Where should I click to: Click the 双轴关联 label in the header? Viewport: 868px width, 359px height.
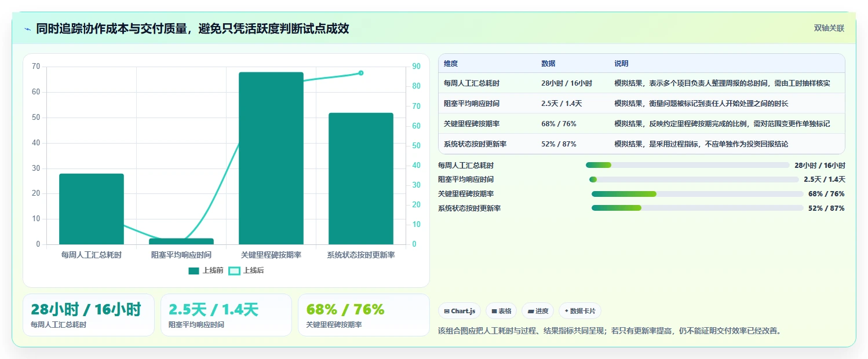(x=829, y=28)
